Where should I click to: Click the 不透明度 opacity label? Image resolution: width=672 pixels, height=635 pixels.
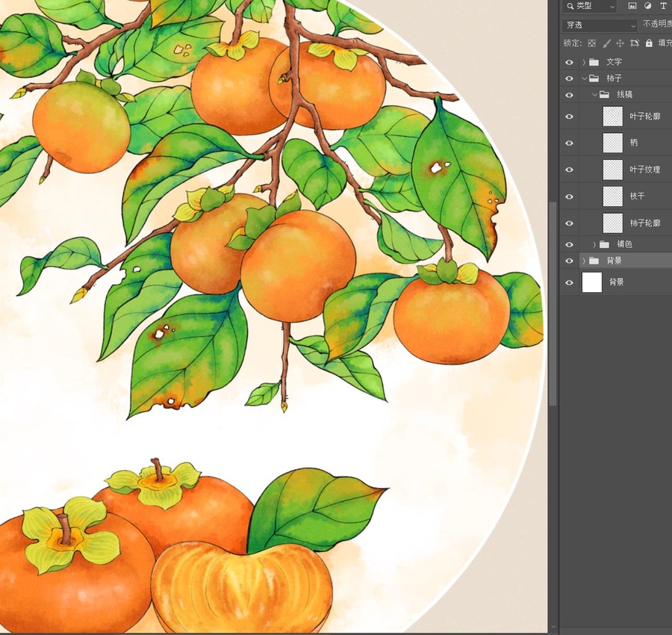click(657, 24)
